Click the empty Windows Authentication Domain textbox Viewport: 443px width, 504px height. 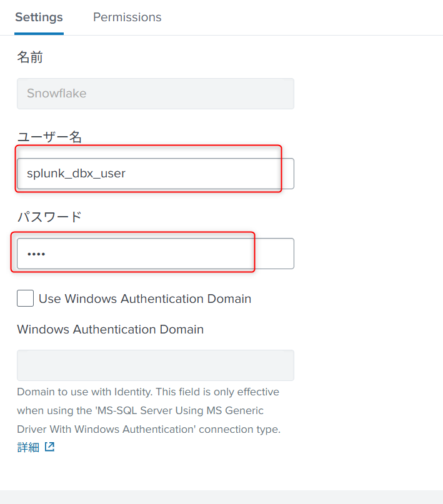156,365
